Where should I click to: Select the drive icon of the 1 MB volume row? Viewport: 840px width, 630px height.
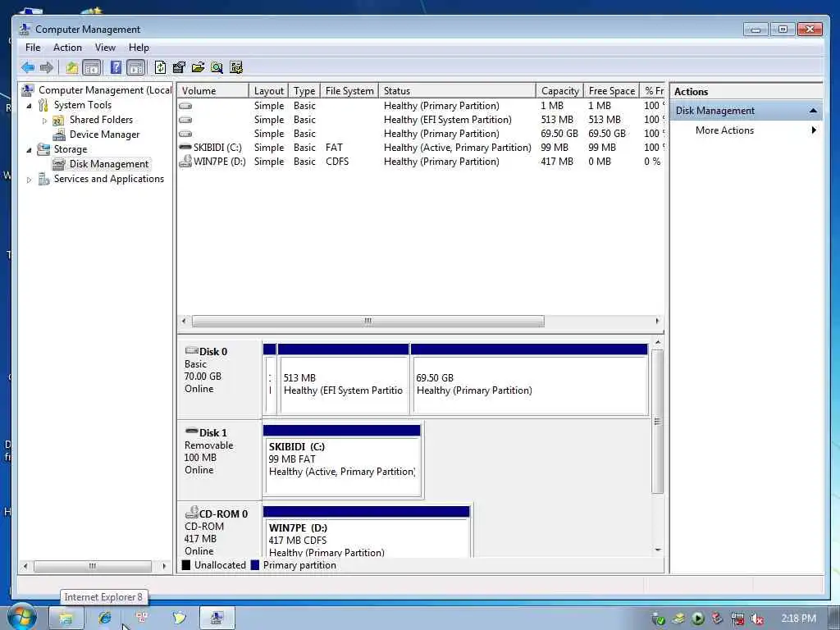(x=185, y=106)
